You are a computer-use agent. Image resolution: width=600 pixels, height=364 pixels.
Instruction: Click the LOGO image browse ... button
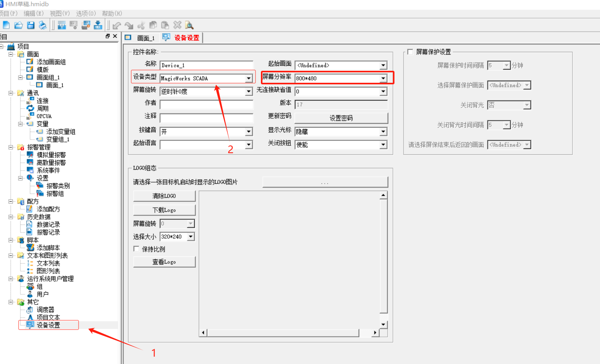325,182
